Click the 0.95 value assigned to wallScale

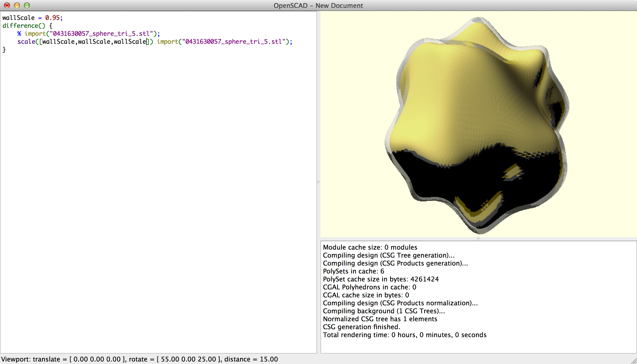tap(52, 17)
